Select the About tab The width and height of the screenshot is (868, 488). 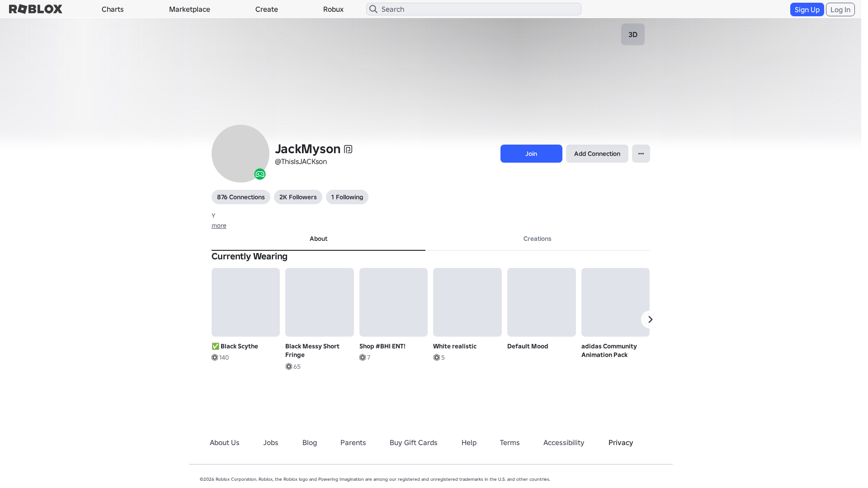[318, 239]
